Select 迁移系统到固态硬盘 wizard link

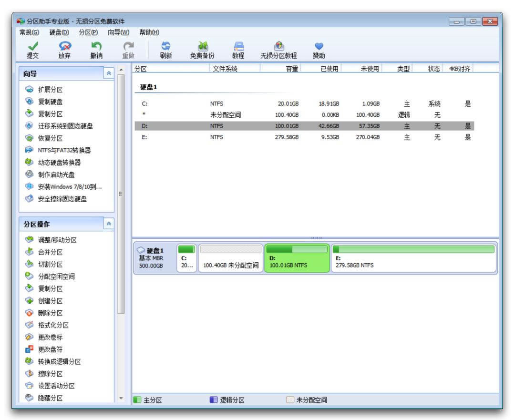click(x=65, y=126)
